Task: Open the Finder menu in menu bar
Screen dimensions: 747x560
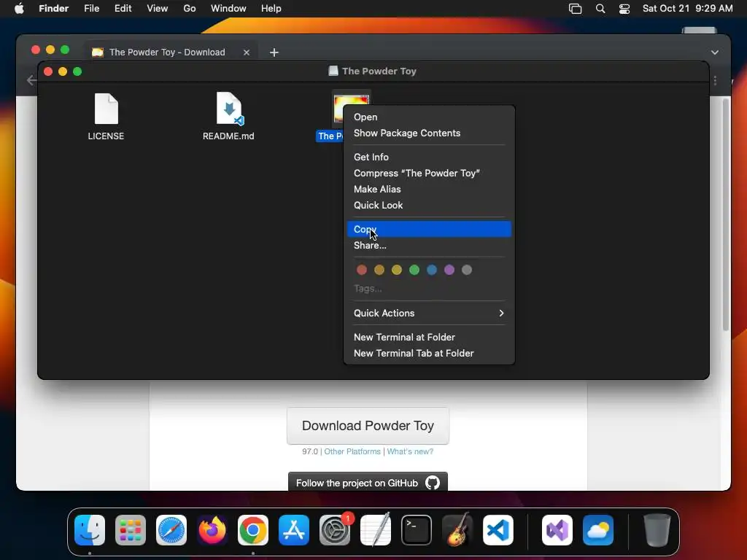Action: click(x=53, y=9)
